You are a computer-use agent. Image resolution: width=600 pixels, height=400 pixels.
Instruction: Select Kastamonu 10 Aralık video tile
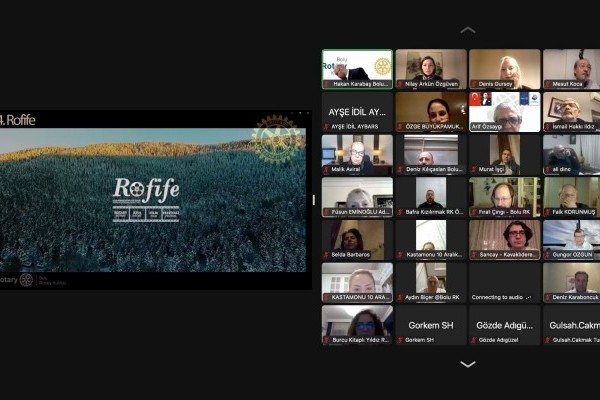click(x=431, y=240)
